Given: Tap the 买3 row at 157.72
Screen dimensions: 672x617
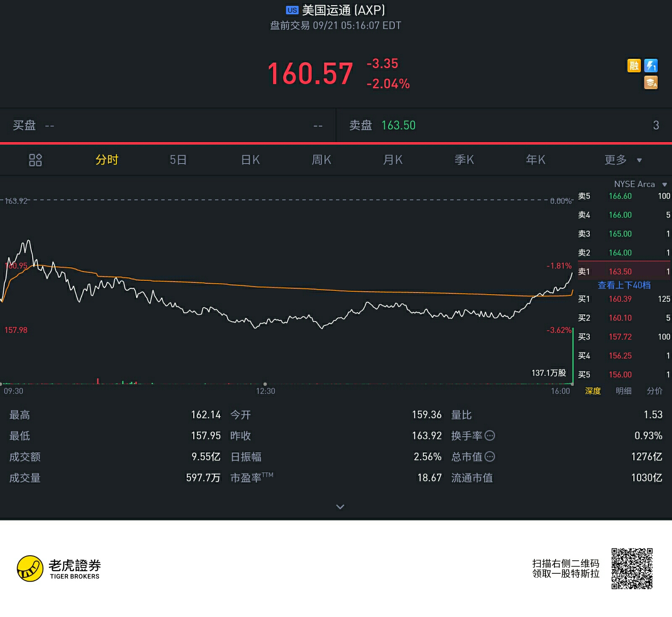Looking at the screenshot, I should [624, 337].
